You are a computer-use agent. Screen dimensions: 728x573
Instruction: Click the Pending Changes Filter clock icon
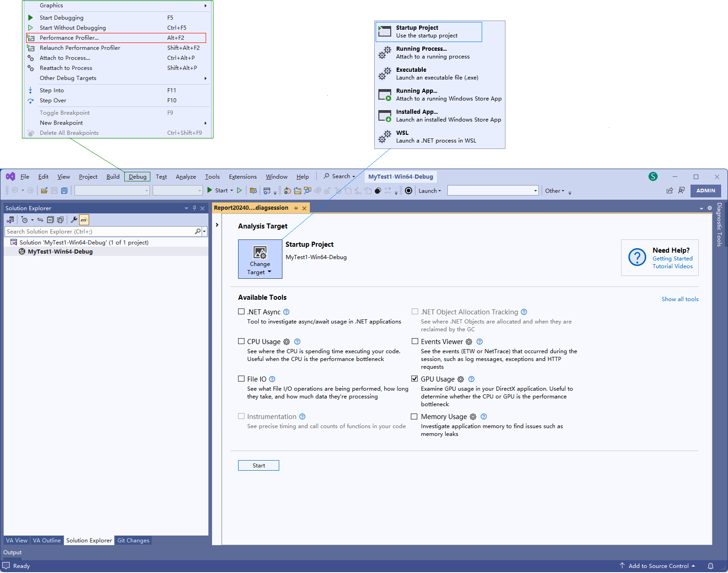(x=25, y=220)
